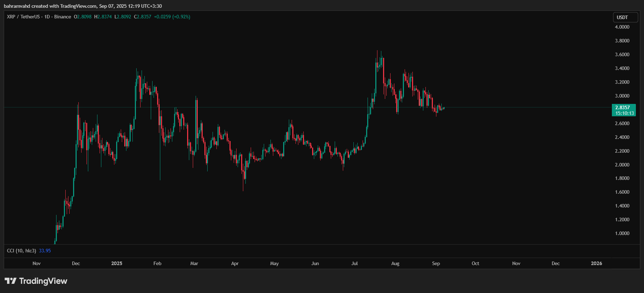The image size is (644, 293).
Task: Click the 15:10:13 candle countdown timer
Action: (624, 113)
